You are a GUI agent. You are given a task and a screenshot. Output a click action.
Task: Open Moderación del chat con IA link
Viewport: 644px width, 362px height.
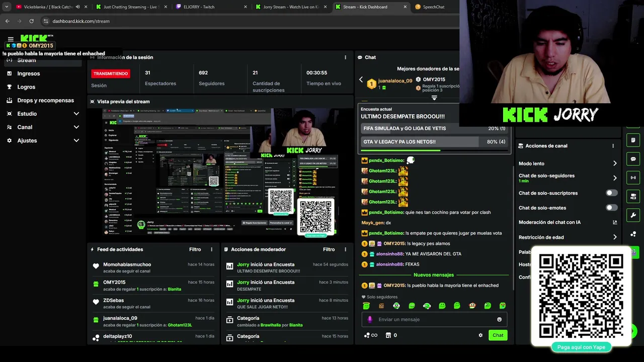point(615,222)
